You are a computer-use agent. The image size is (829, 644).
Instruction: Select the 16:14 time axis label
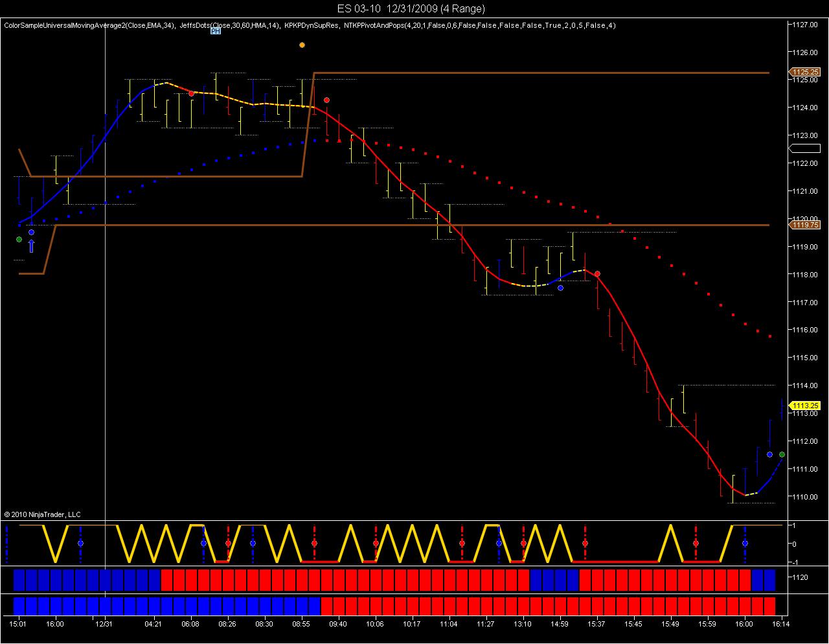coord(781,624)
